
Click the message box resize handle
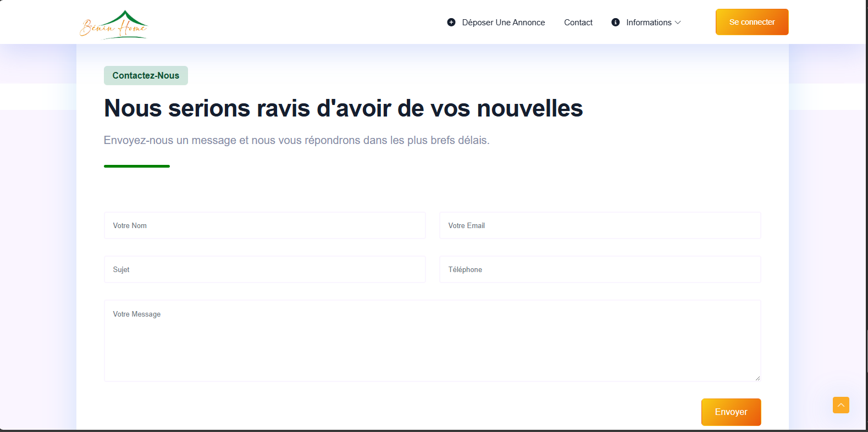coord(758,378)
